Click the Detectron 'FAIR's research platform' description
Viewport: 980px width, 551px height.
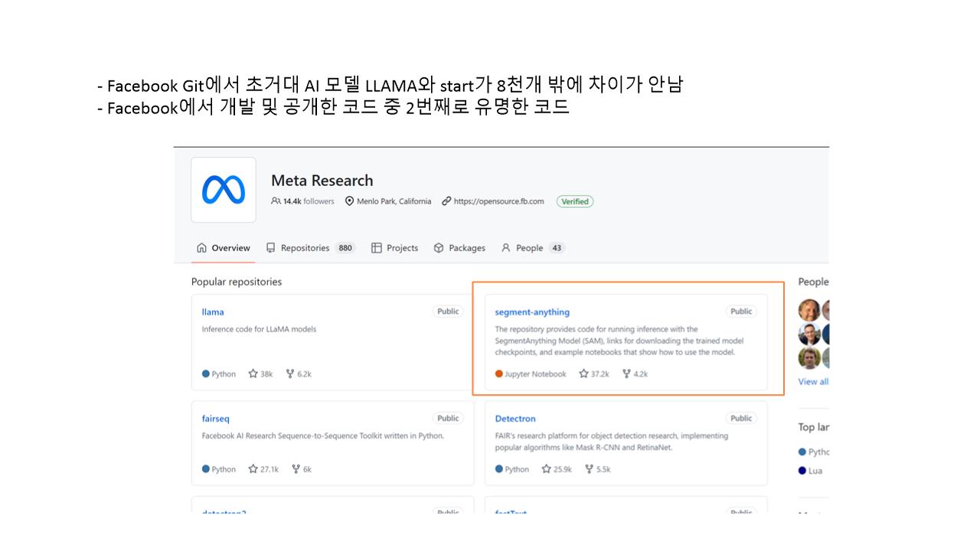(612, 442)
